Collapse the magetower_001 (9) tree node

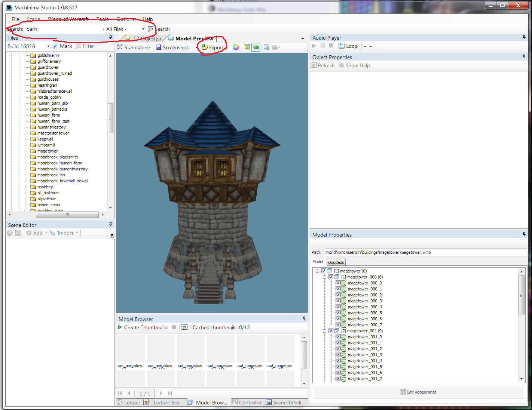[x=325, y=331]
